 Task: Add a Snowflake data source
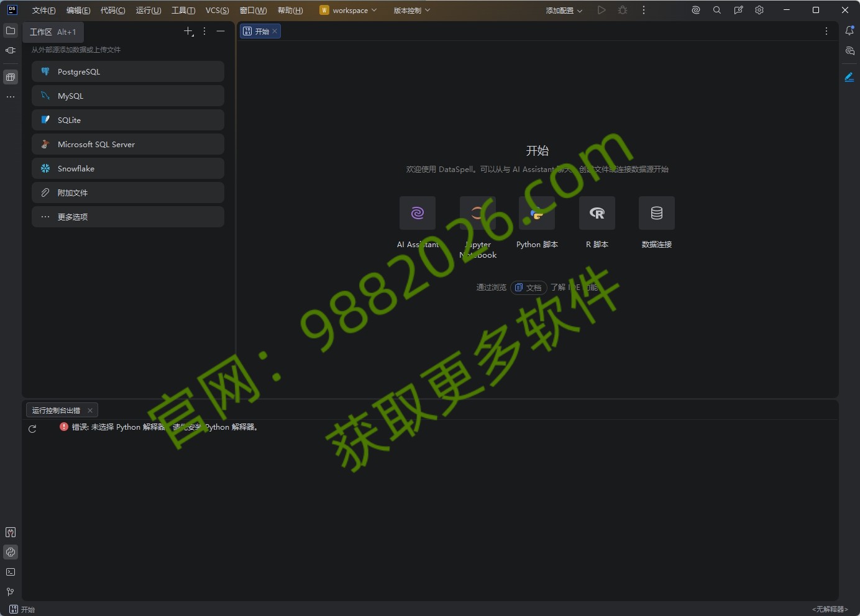[128, 168]
